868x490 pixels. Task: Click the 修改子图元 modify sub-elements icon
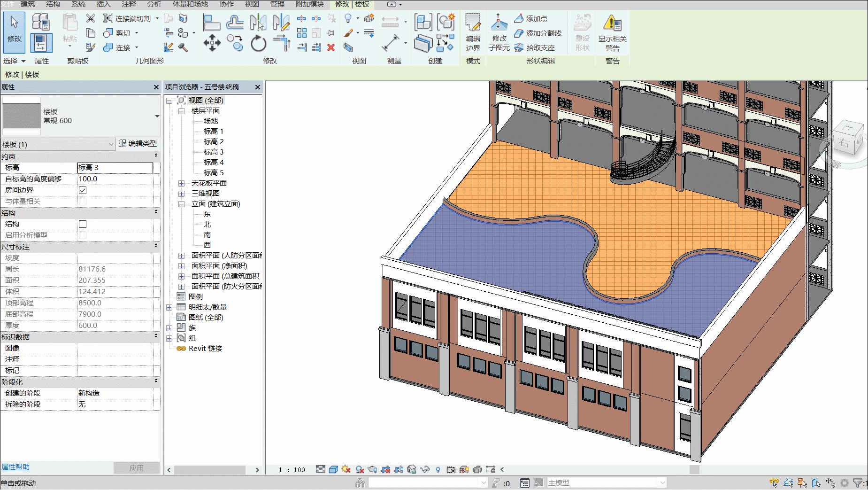(x=499, y=32)
